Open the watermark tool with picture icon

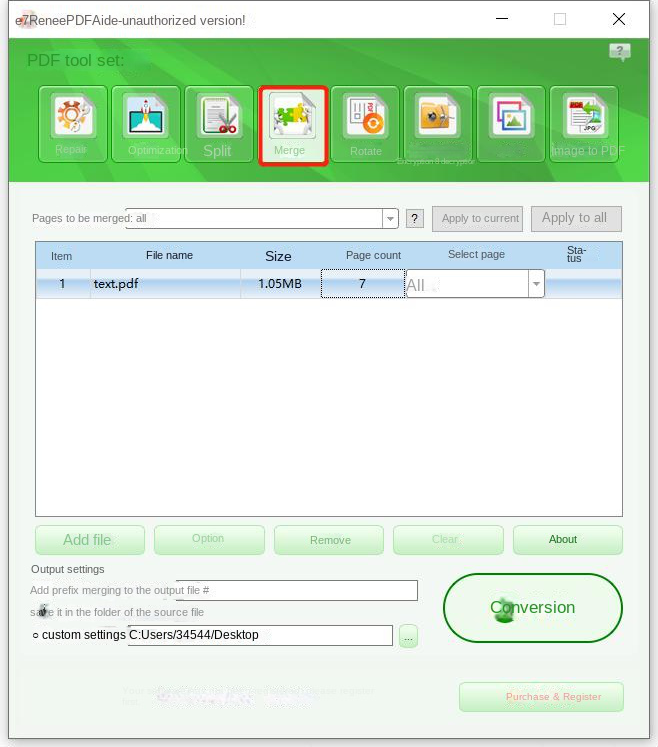[x=511, y=124]
